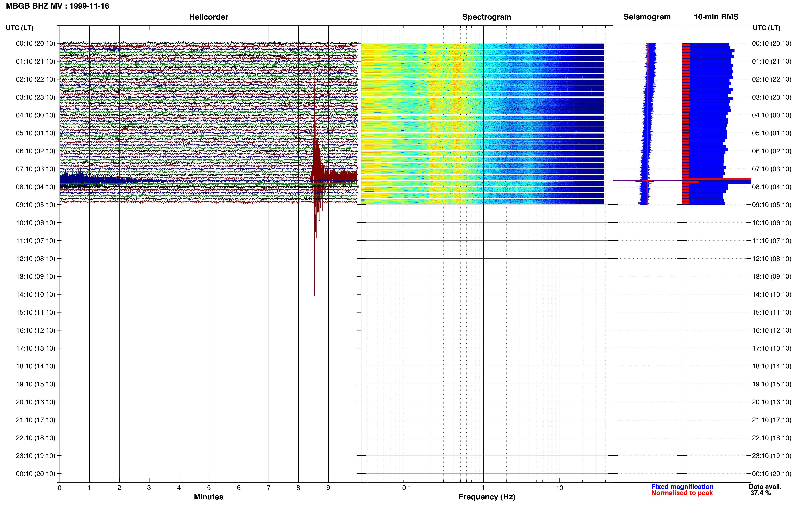Click the '37.4 %' availability value
The height and width of the screenshot is (508, 812).
click(761, 493)
